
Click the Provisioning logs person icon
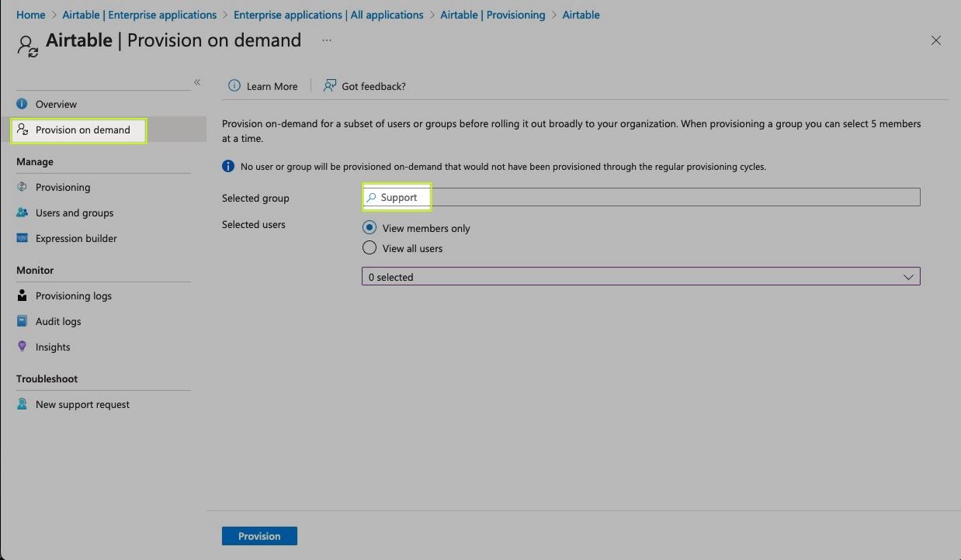point(22,296)
